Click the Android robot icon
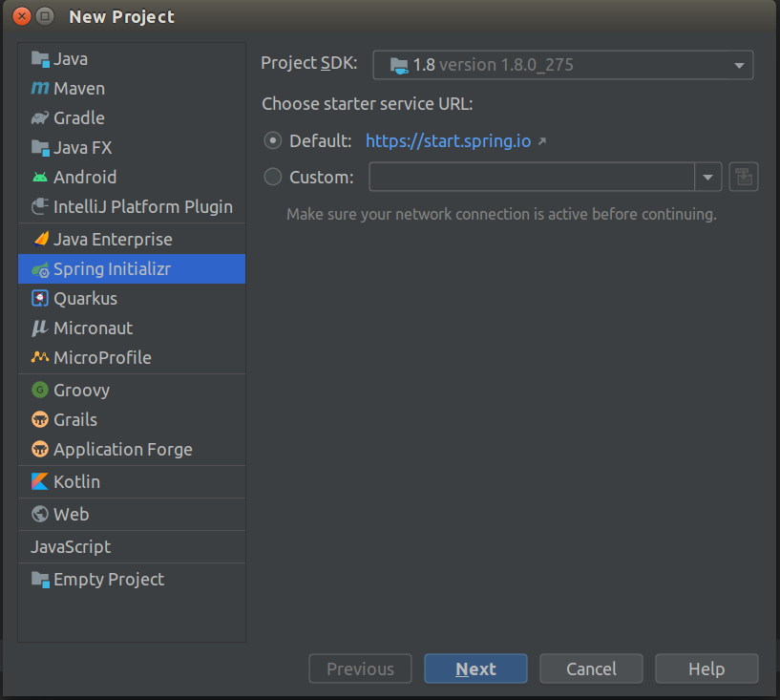Image resolution: width=780 pixels, height=700 pixels. pos(40,178)
